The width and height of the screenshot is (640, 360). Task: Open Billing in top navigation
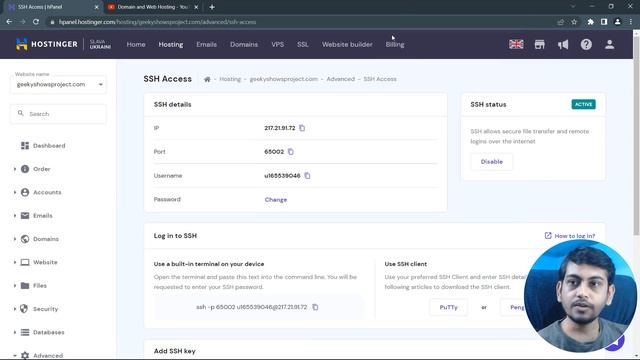[395, 44]
